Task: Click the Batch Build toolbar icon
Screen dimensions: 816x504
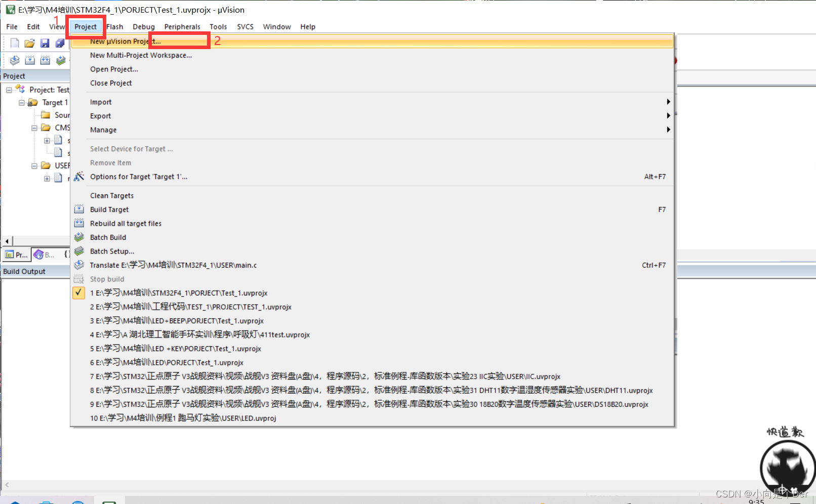Action: pos(61,61)
